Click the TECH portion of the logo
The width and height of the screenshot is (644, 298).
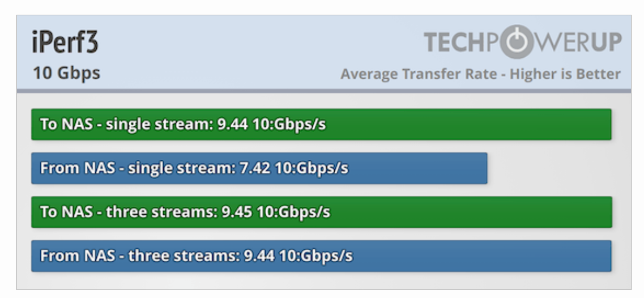(x=454, y=42)
